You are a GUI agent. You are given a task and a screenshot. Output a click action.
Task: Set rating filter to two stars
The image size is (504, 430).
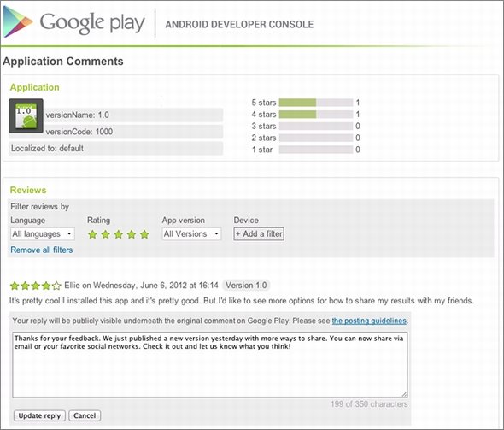pyautogui.click(x=105, y=234)
